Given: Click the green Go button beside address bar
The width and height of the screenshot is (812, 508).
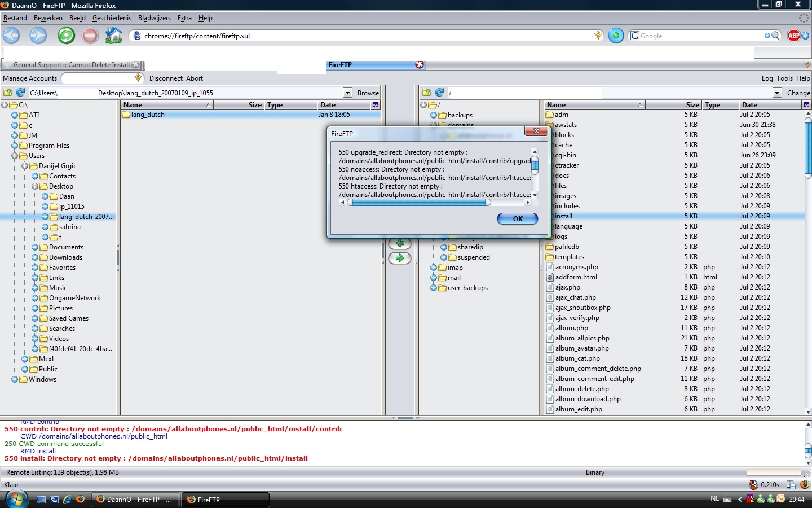Looking at the screenshot, I should point(616,36).
